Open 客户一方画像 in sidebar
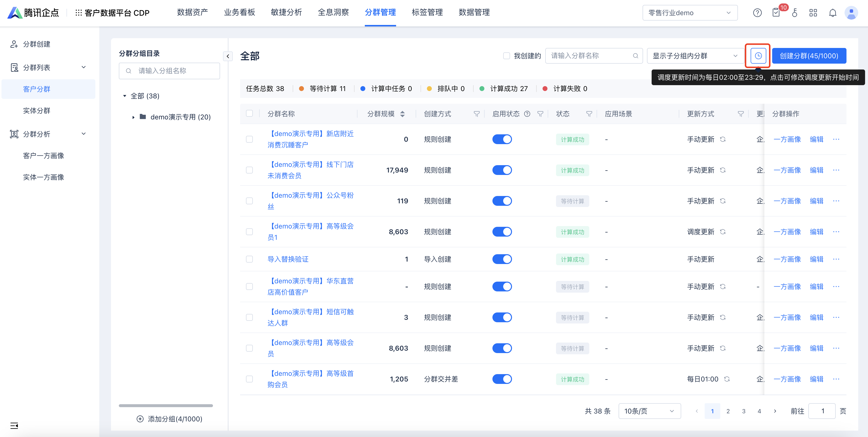The height and width of the screenshot is (437, 868). pos(44,155)
